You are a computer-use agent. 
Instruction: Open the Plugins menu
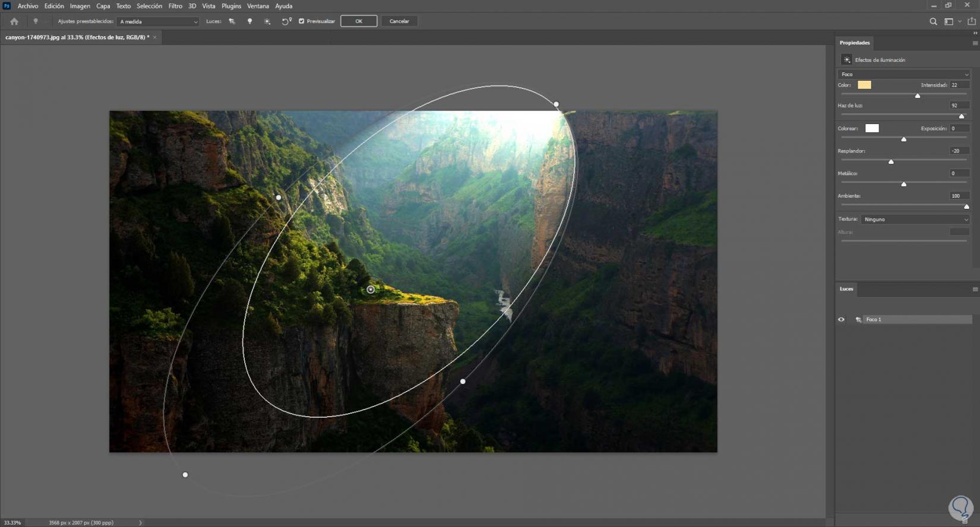(232, 6)
